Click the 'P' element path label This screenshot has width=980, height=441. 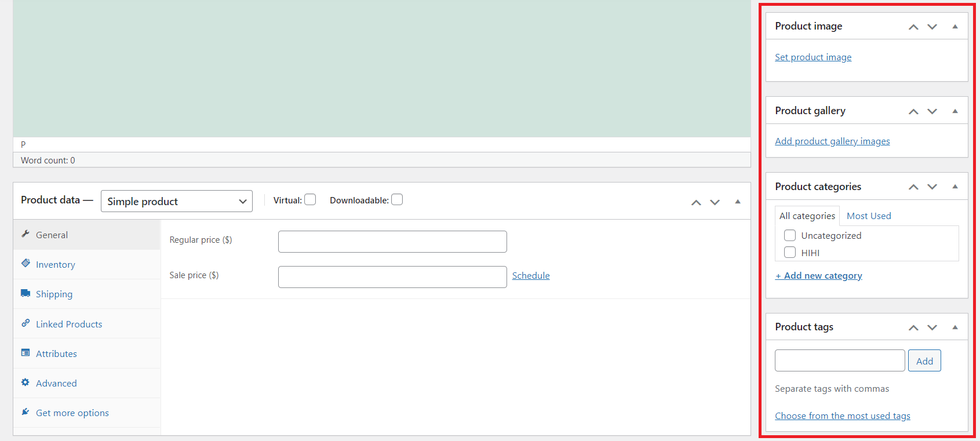(23, 144)
